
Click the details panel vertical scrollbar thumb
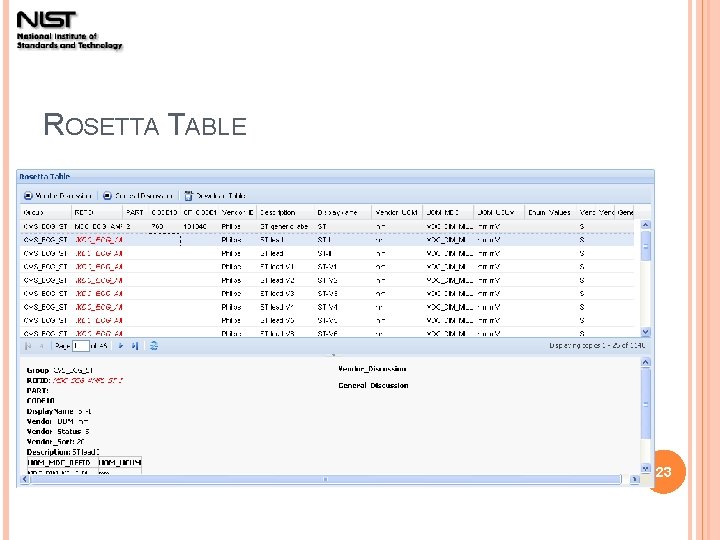645,404
